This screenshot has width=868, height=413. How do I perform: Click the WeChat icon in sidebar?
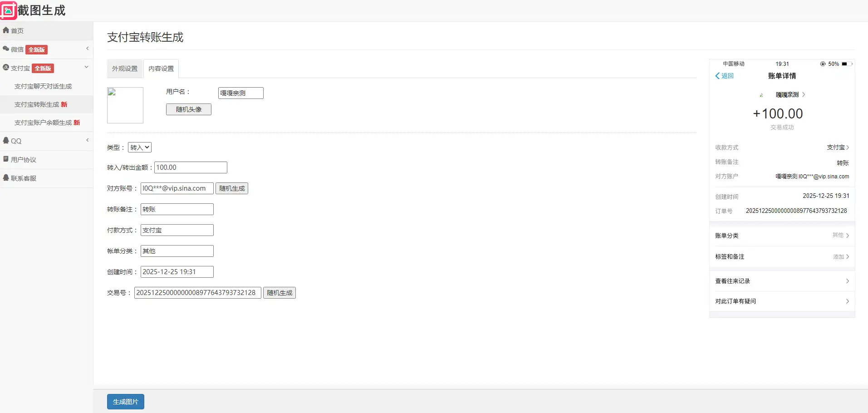tap(6, 49)
